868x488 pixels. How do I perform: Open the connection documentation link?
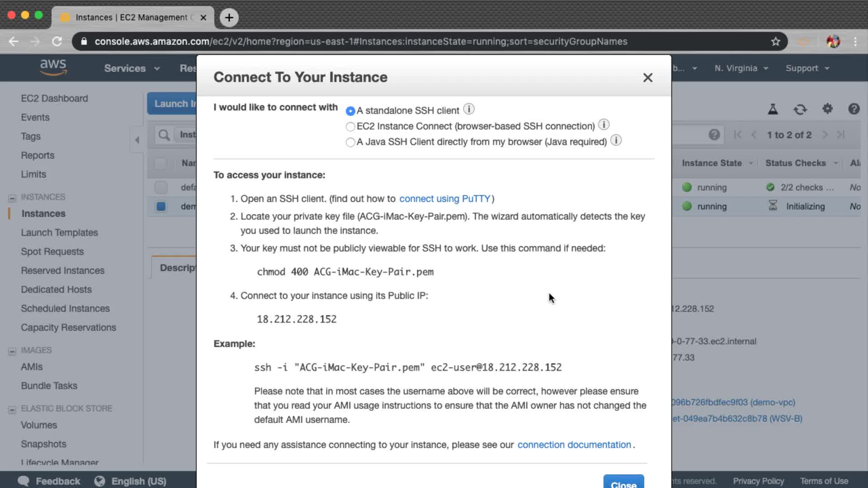[x=574, y=445]
